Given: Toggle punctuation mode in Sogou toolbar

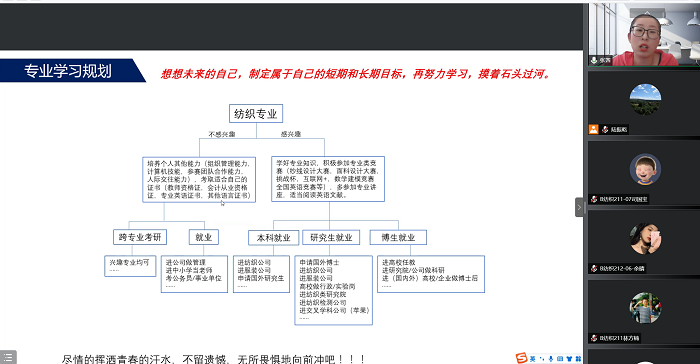Looking at the screenshot, I should pos(542,359).
